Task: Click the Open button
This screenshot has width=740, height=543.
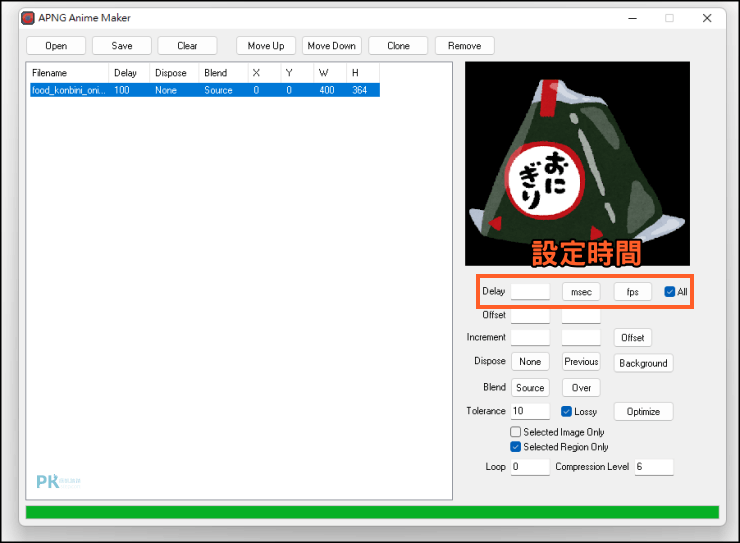Action: click(56, 46)
